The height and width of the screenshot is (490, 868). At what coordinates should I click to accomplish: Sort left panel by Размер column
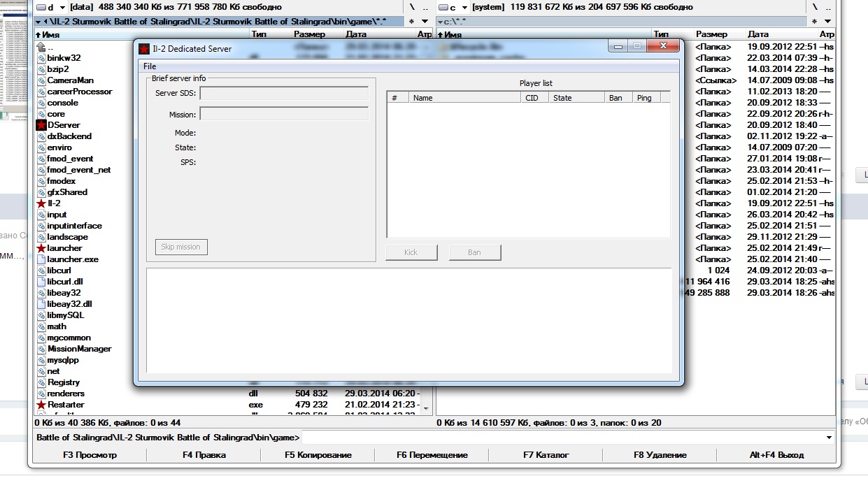310,34
